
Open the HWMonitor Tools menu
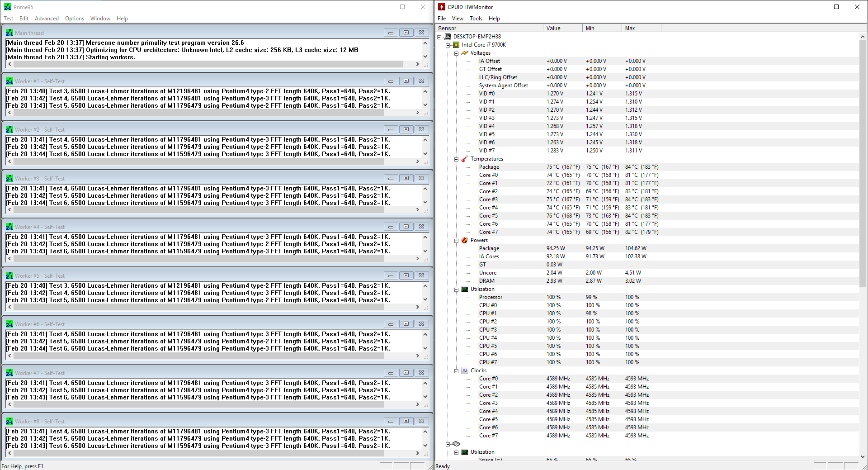pyautogui.click(x=476, y=19)
